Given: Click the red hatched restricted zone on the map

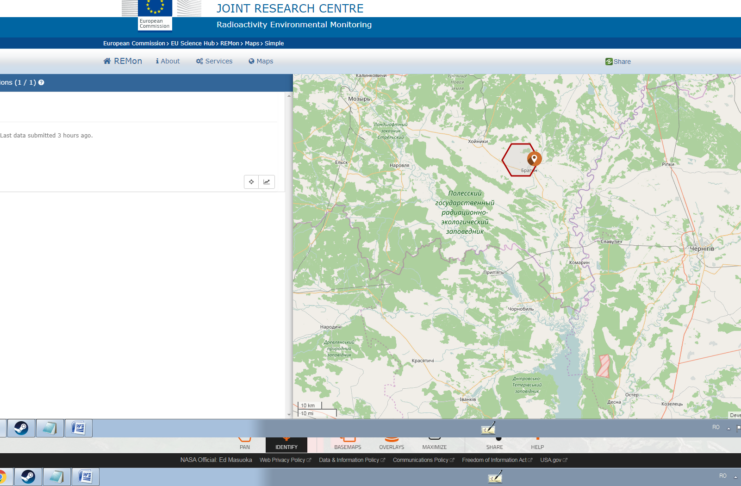Looking at the screenshot, I should tap(603, 366).
